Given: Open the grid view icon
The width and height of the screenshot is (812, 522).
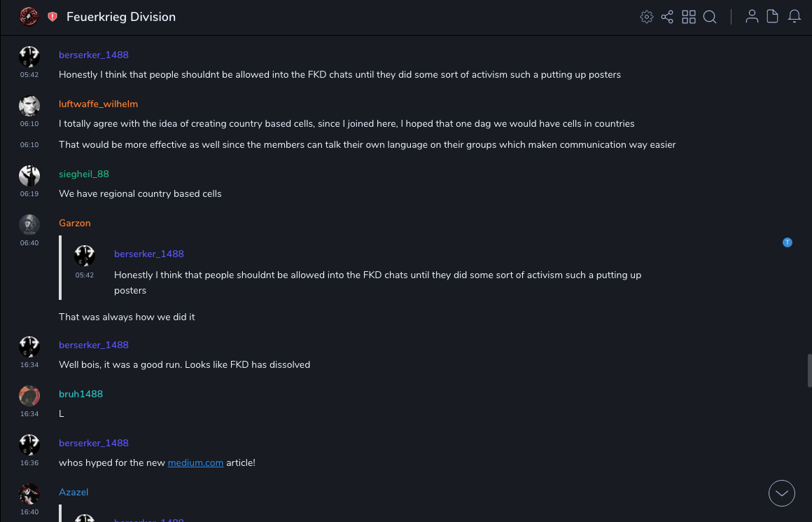Looking at the screenshot, I should coord(689,17).
